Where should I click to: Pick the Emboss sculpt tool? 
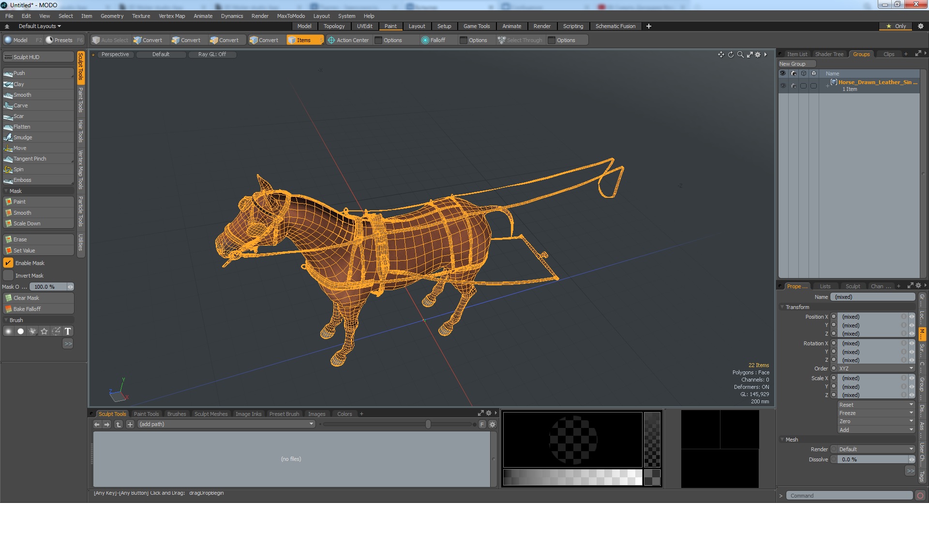click(x=38, y=180)
